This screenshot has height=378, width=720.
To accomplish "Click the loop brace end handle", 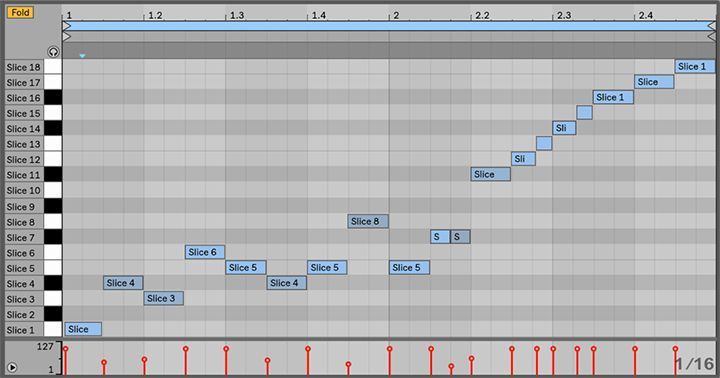I will click(712, 26).
